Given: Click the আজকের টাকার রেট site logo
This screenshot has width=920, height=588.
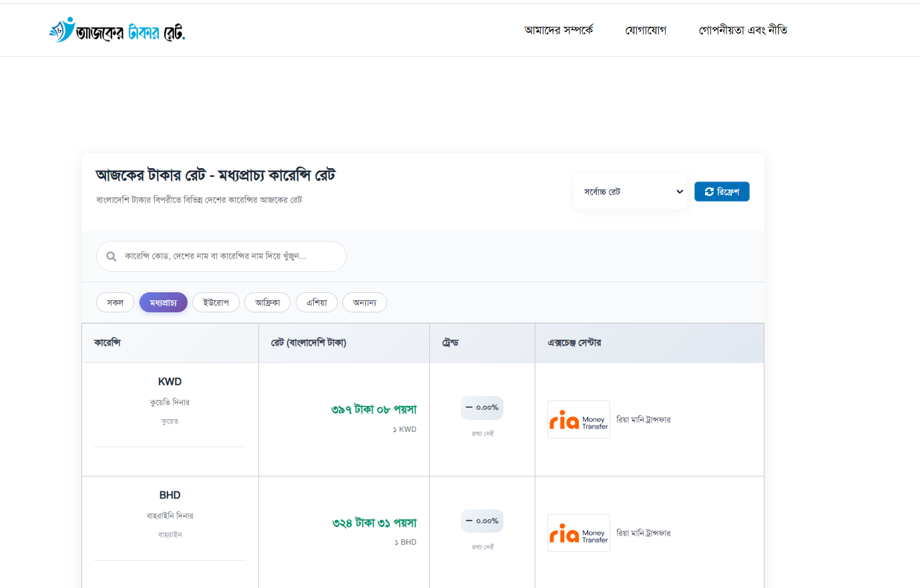Looking at the screenshot, I should (117, 30).
